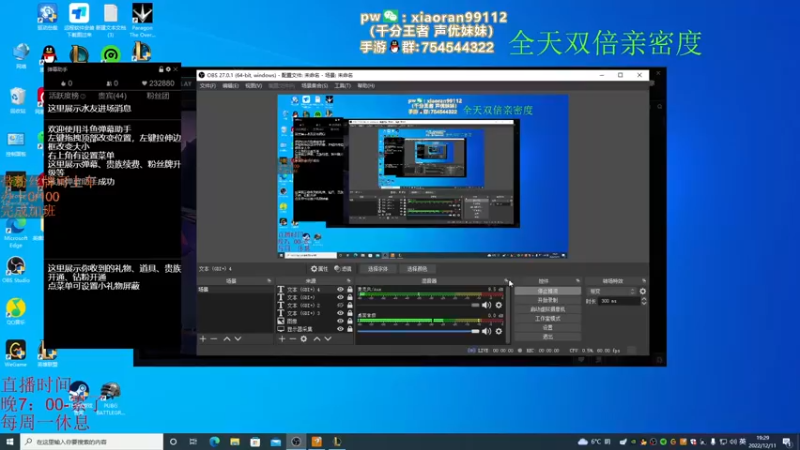800x450 pixels.
Task: Show hidden 文本 (GDI+) 2 source
Action: [340, 305]
